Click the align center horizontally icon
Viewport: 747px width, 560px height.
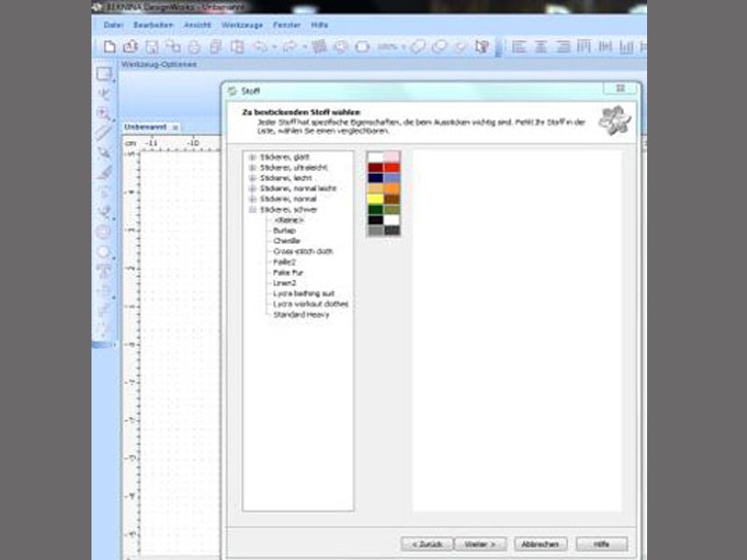click(x=541, y=47)
